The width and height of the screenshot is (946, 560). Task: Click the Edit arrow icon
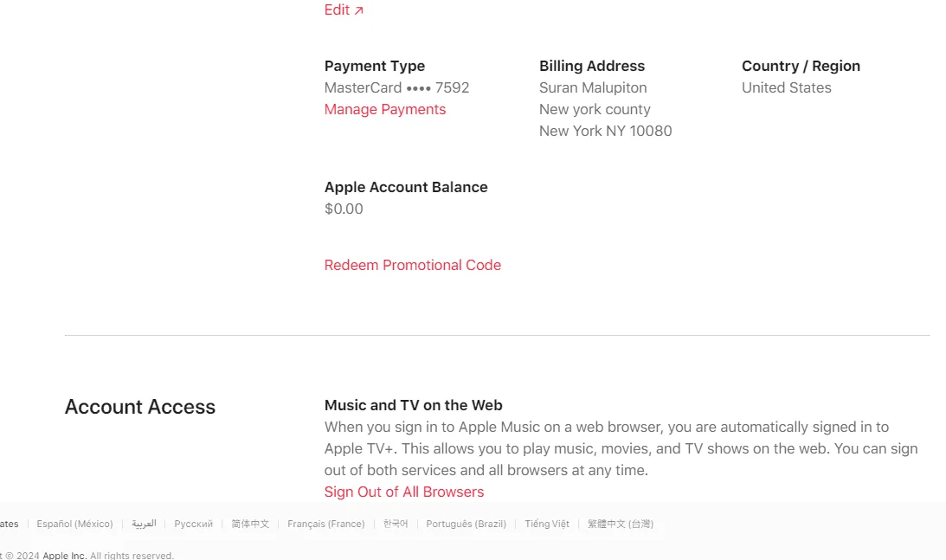click(x=359, y=10)
